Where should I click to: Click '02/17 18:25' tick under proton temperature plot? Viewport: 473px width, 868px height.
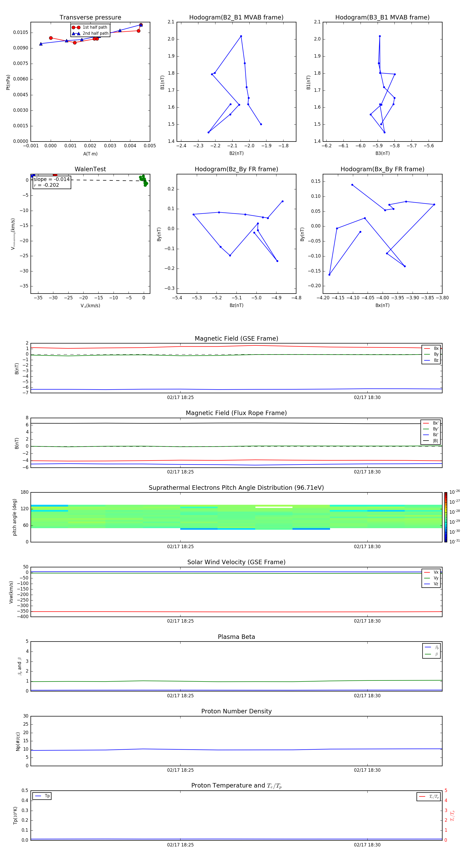tap(181, 845)
